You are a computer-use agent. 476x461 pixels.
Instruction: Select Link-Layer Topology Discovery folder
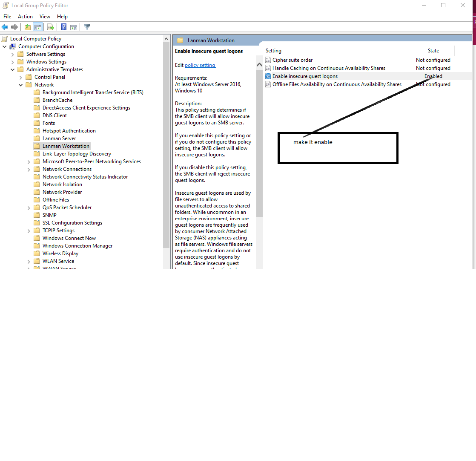[x=77, y=154]
